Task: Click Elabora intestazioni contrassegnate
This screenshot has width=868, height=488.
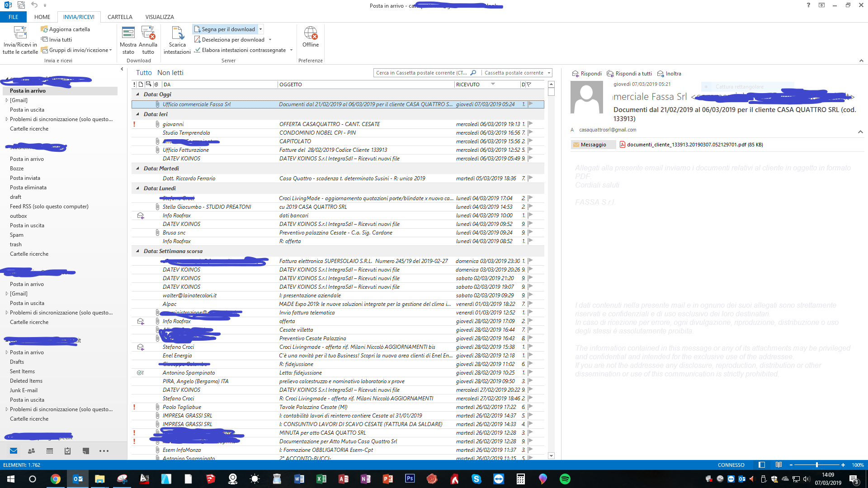Action: click(240, 50)
